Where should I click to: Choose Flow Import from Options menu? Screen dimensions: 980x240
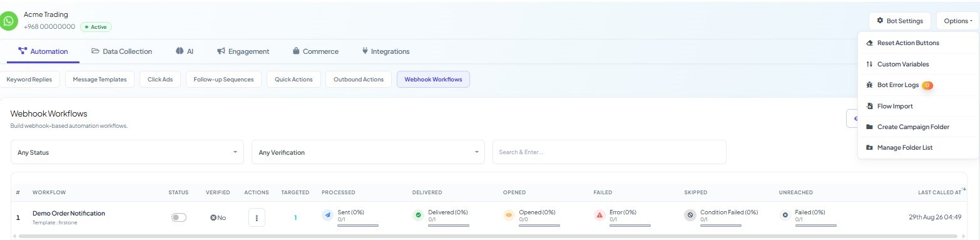pyautogui.click(x=917, y=106)
